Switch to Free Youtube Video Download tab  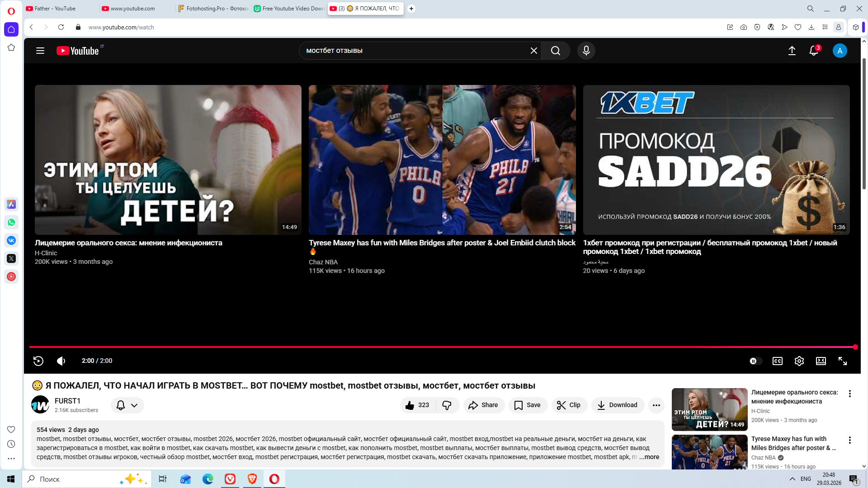(x=289, y=9)
